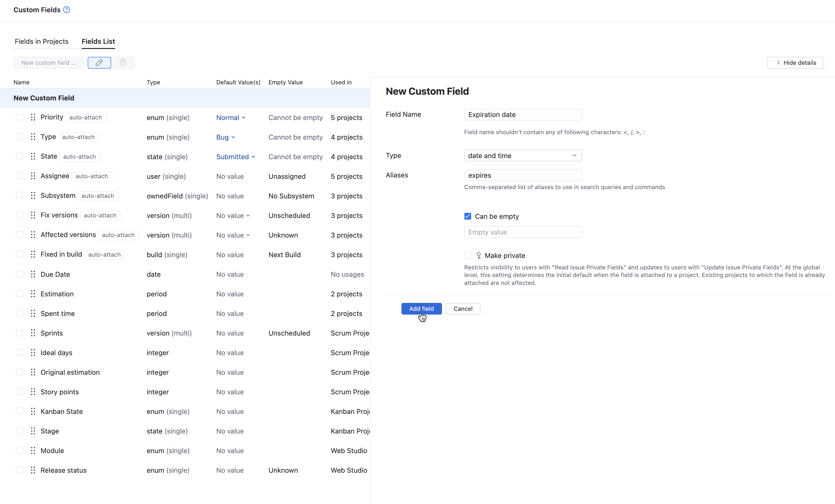Screen dimensions: 835x504
Task: Open the Submitted dropdown for State
Action: pos(236,156)
